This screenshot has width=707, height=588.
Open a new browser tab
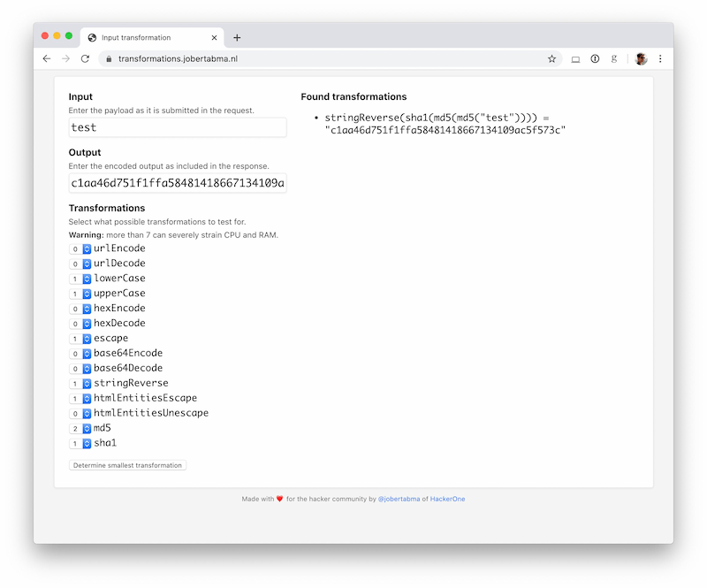(x=237, y=37)
